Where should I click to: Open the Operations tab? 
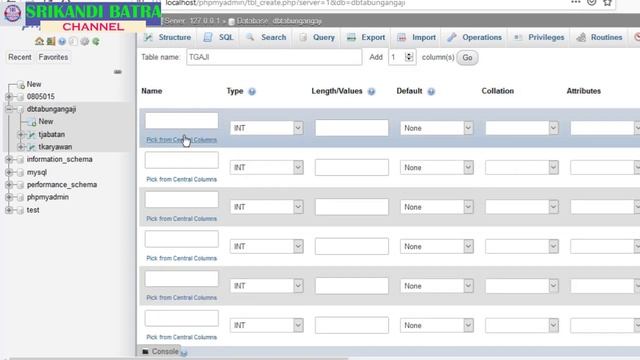click(x=474, y=37)
